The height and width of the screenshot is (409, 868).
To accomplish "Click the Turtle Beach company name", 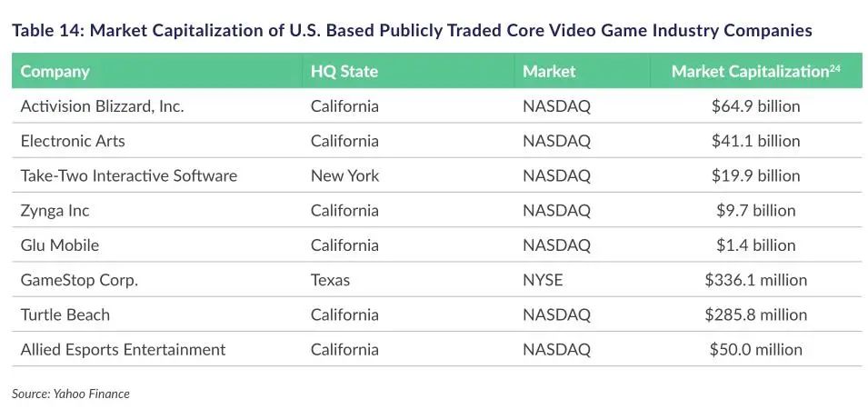I will 65,314.
